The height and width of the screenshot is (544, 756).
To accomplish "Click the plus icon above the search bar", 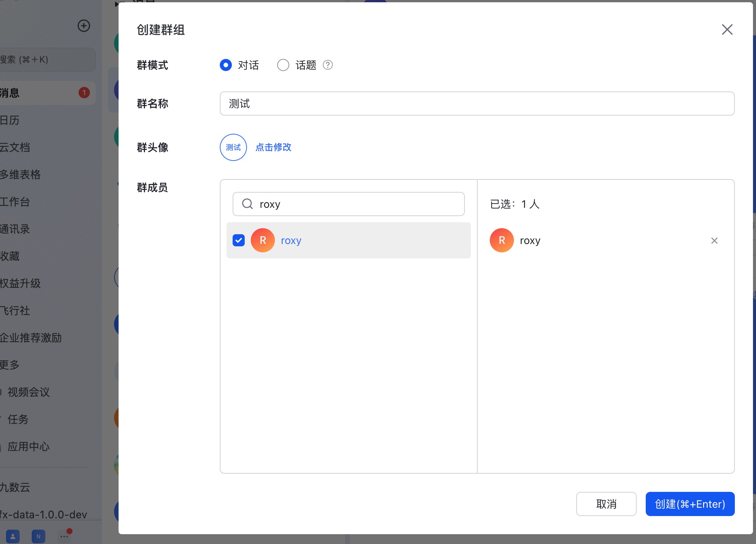I will coord(83,26).
